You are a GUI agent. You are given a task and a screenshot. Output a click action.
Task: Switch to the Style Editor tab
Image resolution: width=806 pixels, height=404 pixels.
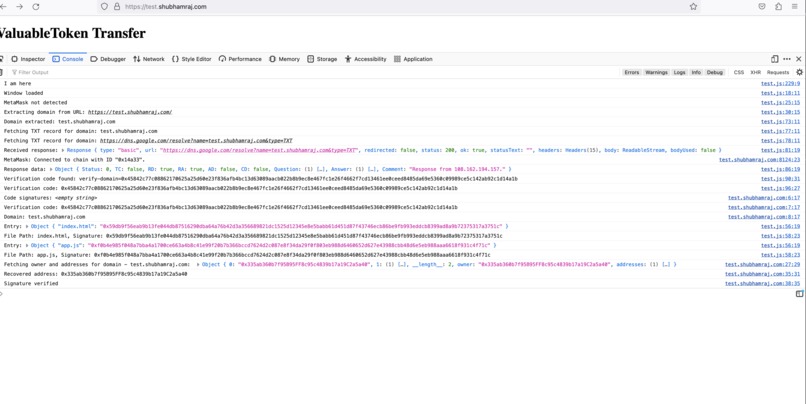(x=191, y=59)
